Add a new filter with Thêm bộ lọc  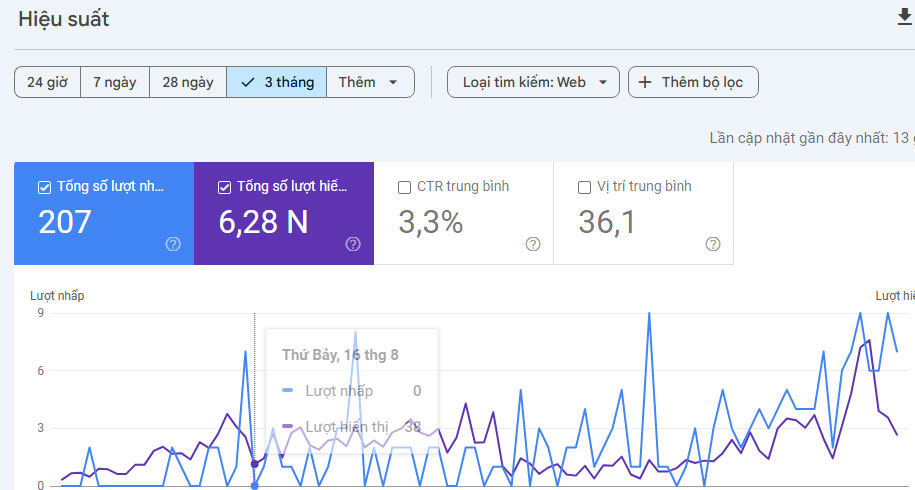pos(693,82)
